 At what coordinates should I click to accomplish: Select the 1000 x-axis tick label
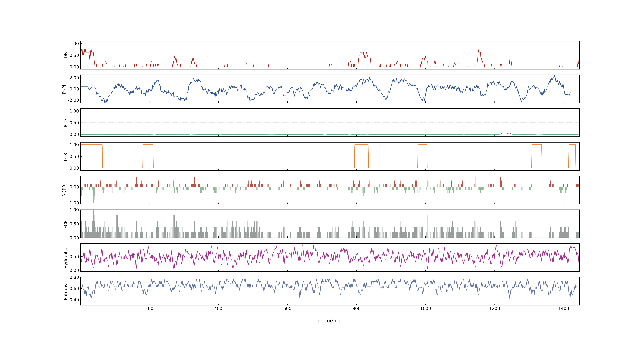point(425,309)
